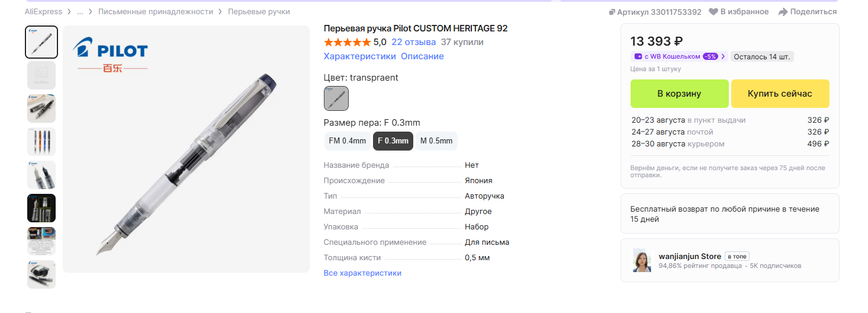Expand the WB Кошельком discount chevron
The height and width of the screenshot is (313, 868).
[723, 57]
